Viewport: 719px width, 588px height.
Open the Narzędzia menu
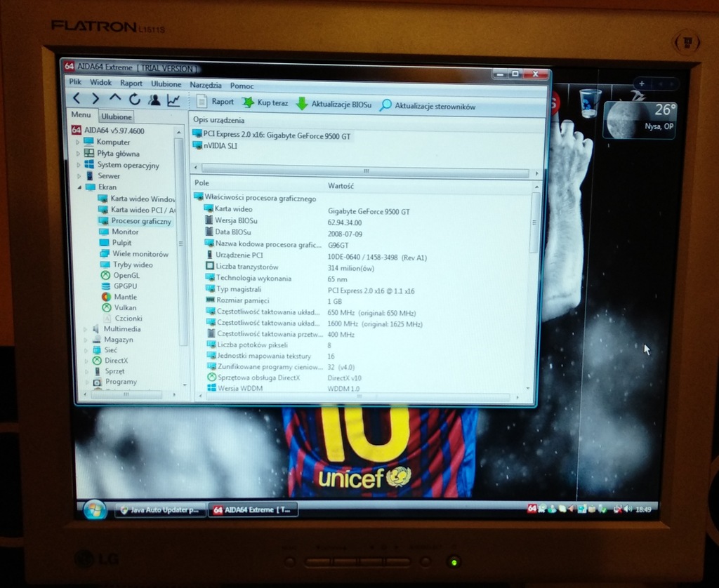(x=206, y=85)
